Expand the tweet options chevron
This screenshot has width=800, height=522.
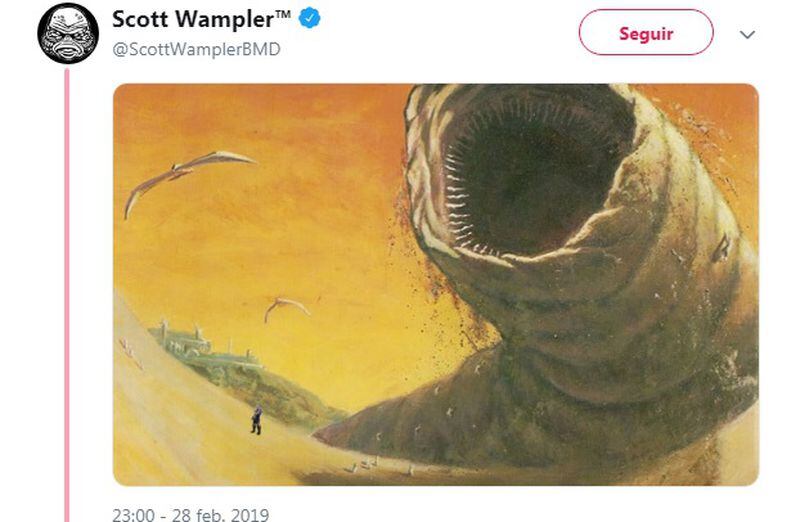(747, 35)
